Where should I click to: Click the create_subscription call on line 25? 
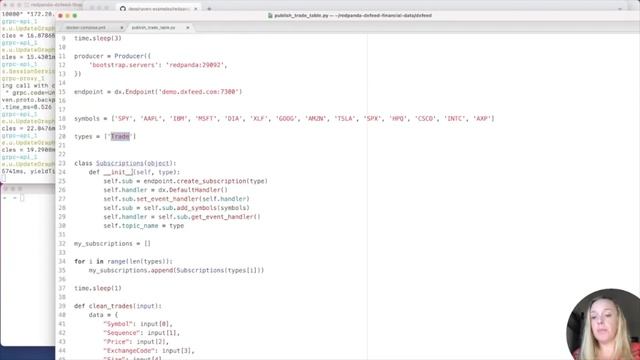[x=211, y=181]
